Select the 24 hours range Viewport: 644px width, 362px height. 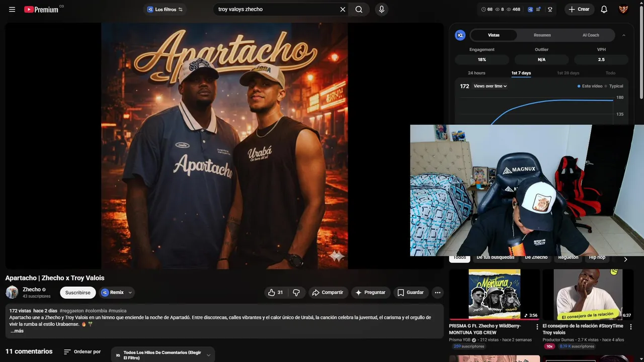click(476, 73)
